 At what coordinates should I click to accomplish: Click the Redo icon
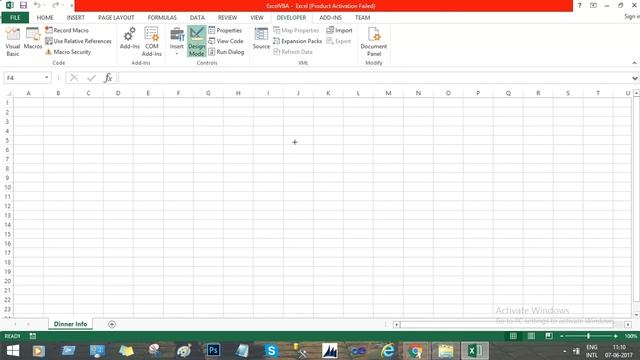pos(56,5)
